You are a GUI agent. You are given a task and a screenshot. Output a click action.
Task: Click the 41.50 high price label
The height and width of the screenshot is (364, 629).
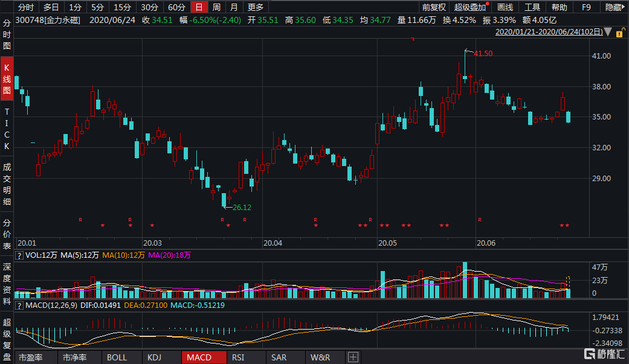[x=483, y=54]
